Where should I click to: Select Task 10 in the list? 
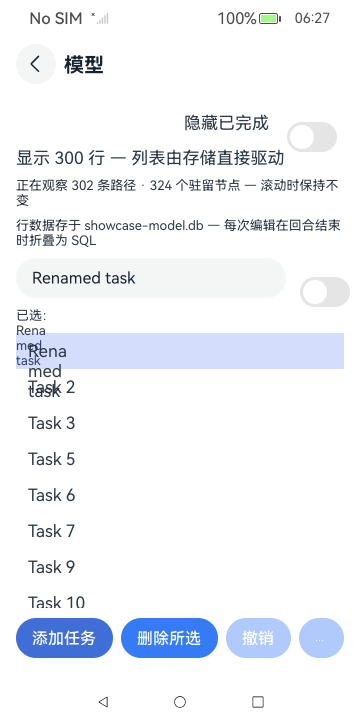(180, 597)
